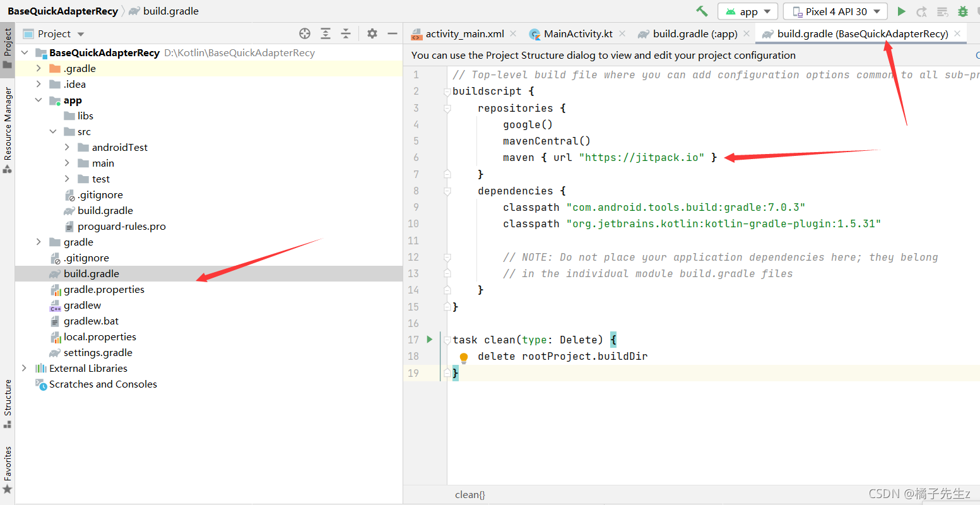The image size is (980, 505).
Task: Click the clean{} breadcrumb at editor bottom
Action: [x=470, y=495]
